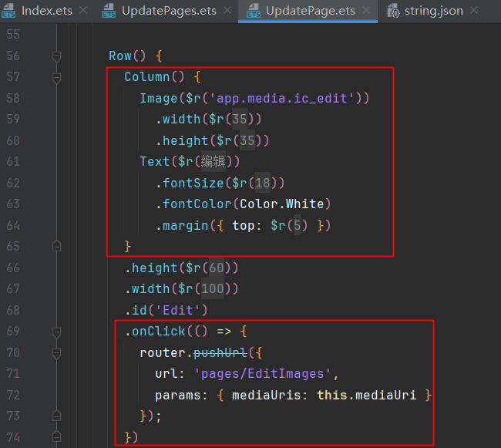
Task: Click the Color.White value in fontColor
Action: coord(285,204)
